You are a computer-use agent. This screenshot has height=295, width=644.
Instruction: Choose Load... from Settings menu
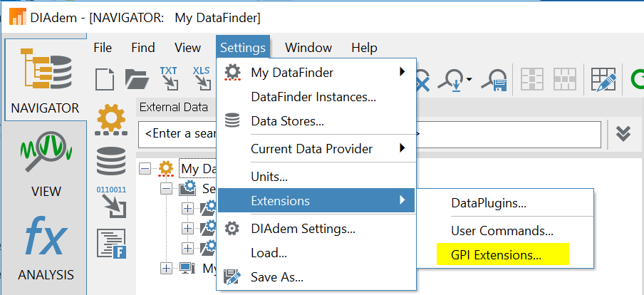click(x=316, y=253)
